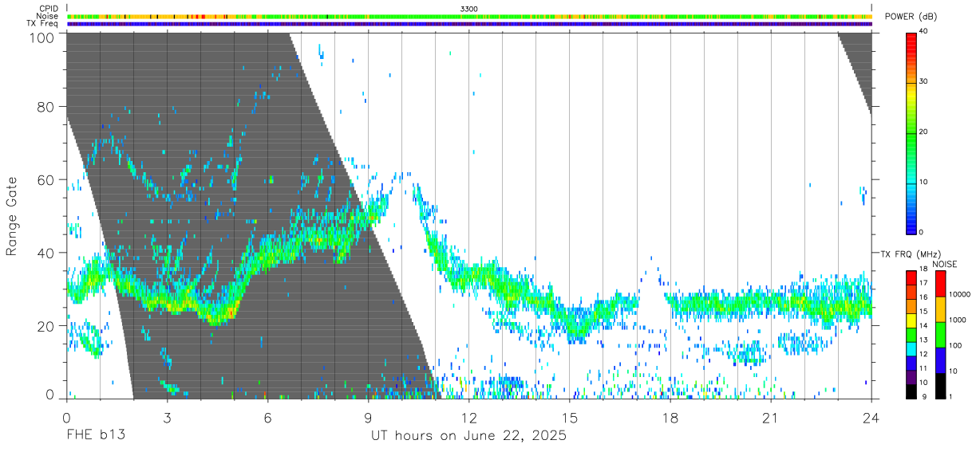Click the 14 tick on TX FRQ scale
980x452 pixels.
[923, 325]
